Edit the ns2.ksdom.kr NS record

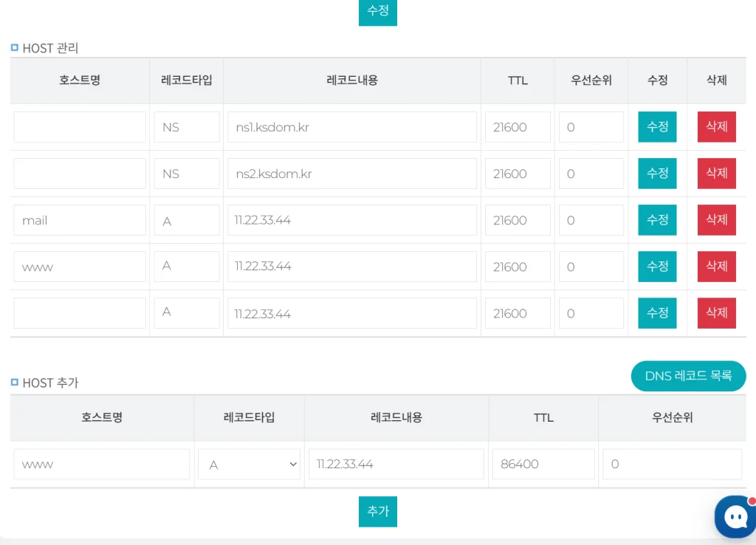pos(657,174)
